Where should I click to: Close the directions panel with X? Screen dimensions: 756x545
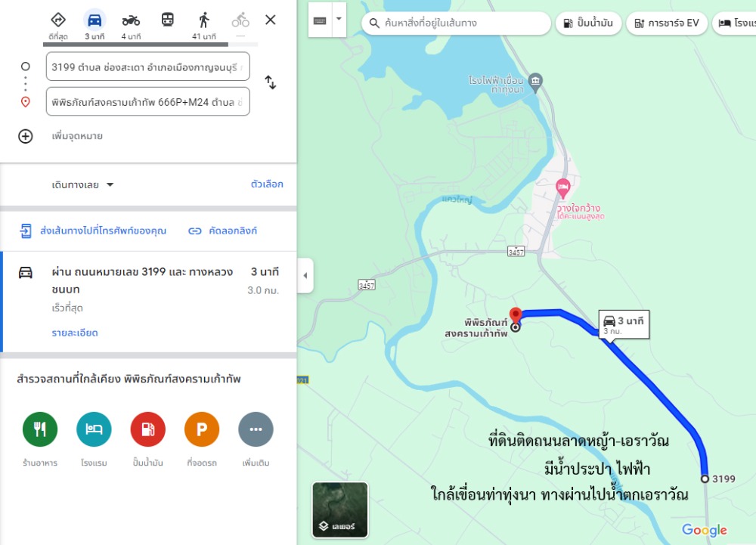(271, 20)
